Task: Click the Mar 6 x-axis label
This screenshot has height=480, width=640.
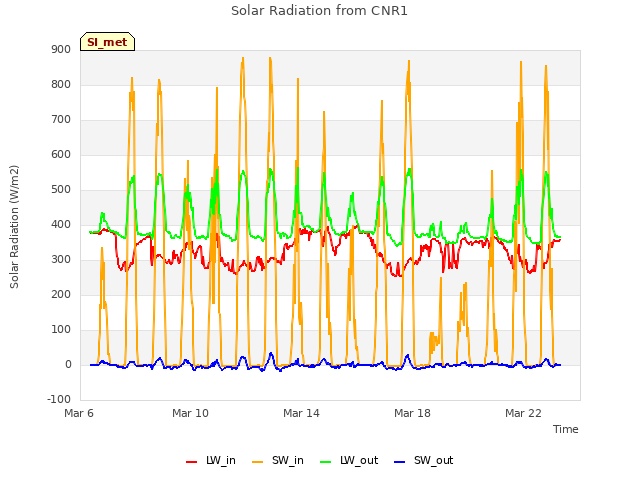Action: [x=79, y=413]
